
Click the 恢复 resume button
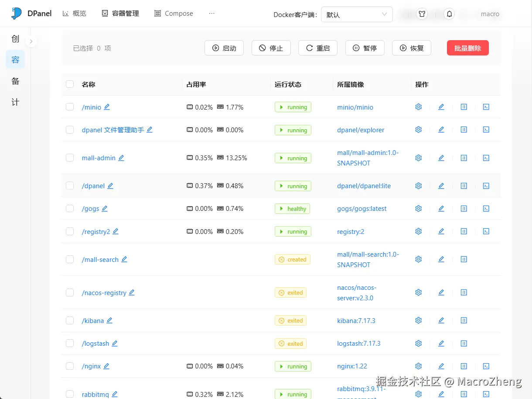[412, 48]
